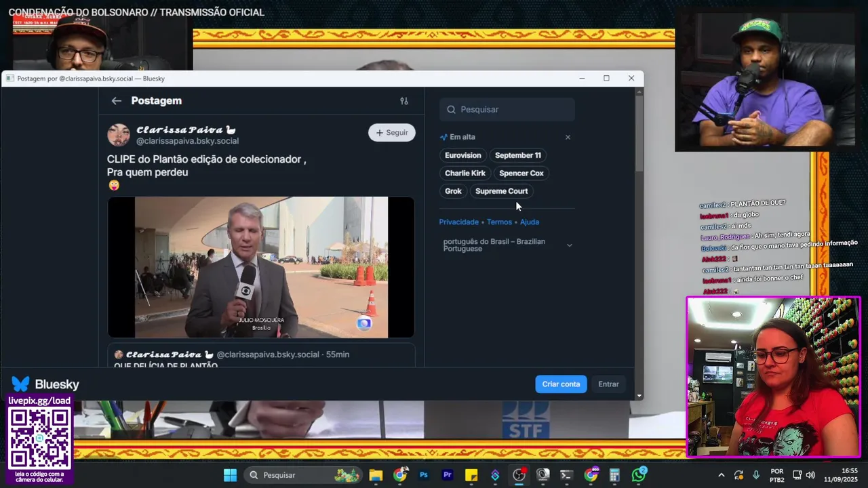Dismiss the Em alta trending section
Screen dimensions: 868x488
pos(568,137)
